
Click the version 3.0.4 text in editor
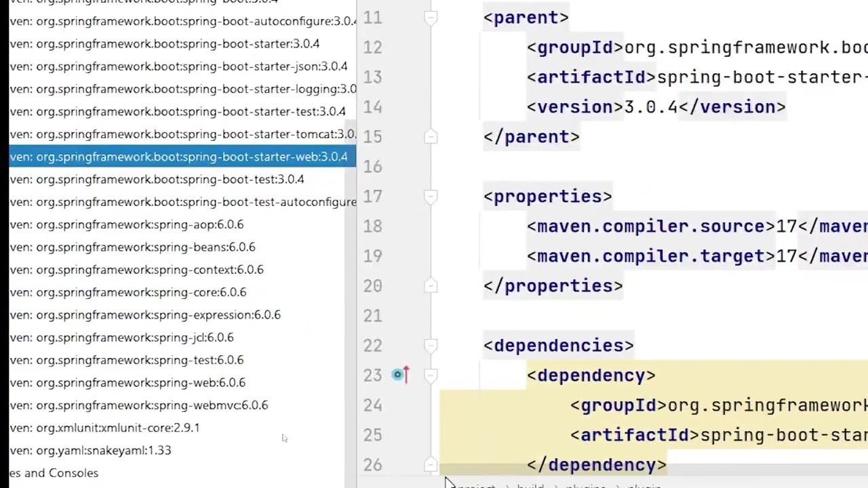[651, 107]
